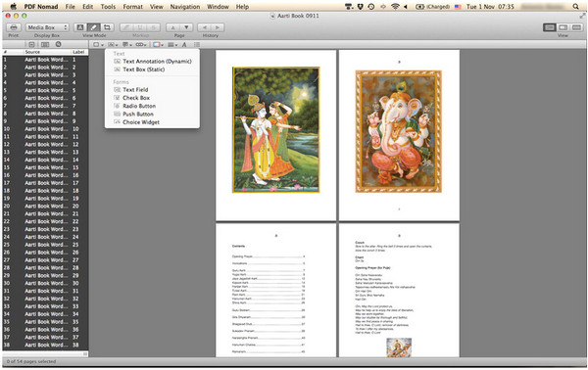This screenshot has width=588, height=370.
Task: Click the font letter A icon
Action: click(184, 45)
